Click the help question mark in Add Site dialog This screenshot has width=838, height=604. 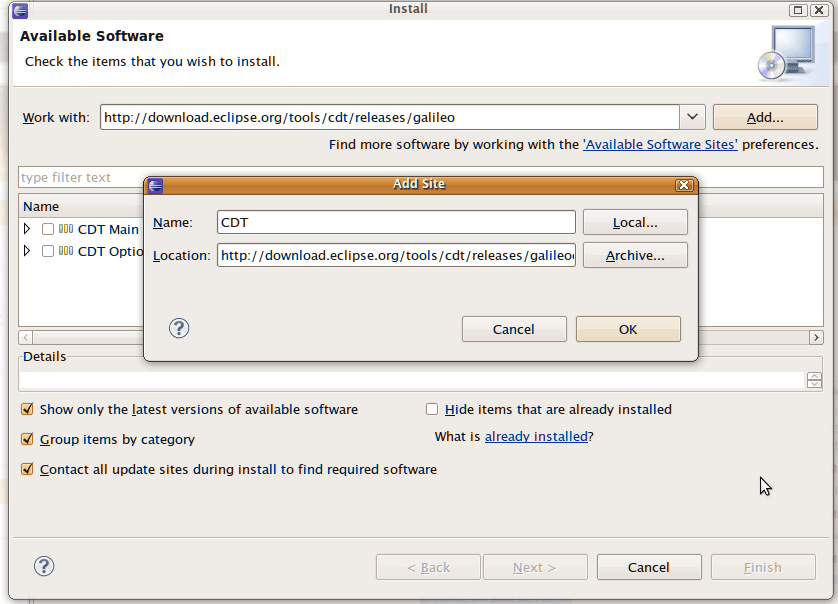(179, 328)
